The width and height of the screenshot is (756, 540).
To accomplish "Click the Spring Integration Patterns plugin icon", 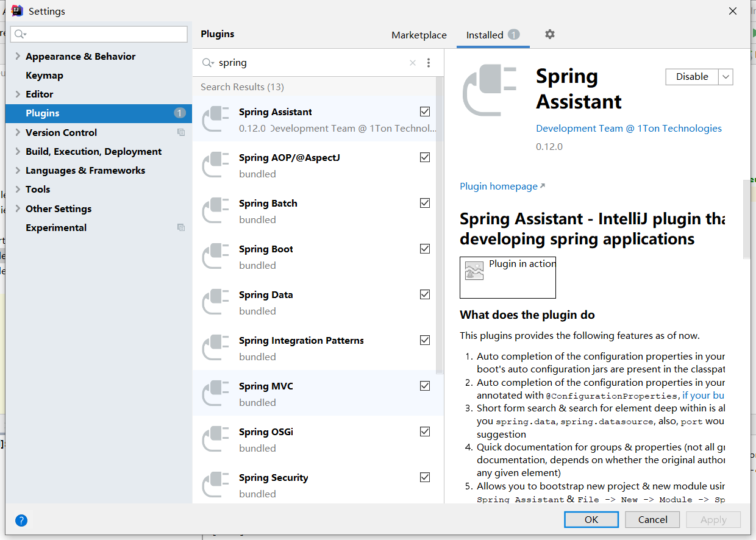I will pos(215,347).
